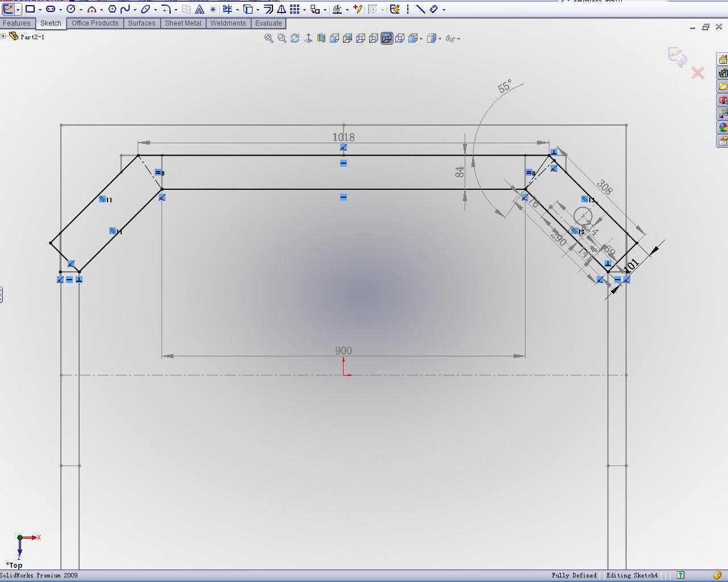This screenshot has width=728, height=582.
Task: Select the Trim Entities tool
Action: pos(227,9)
